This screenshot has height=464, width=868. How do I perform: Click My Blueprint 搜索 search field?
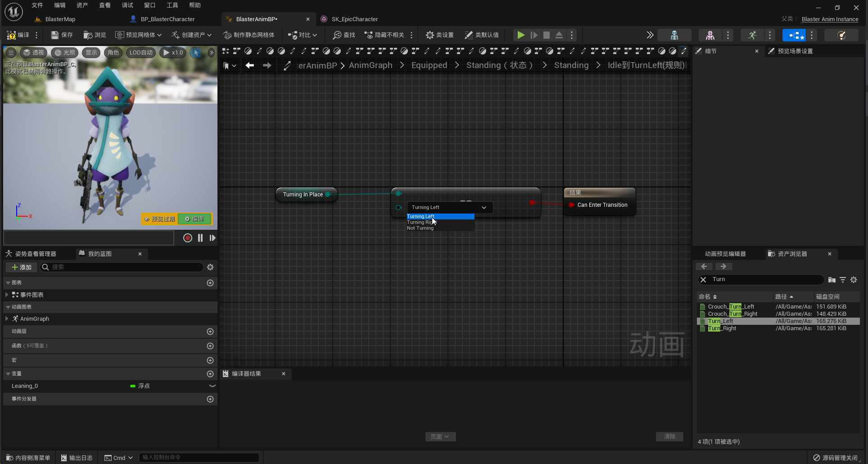click(122, 267)
